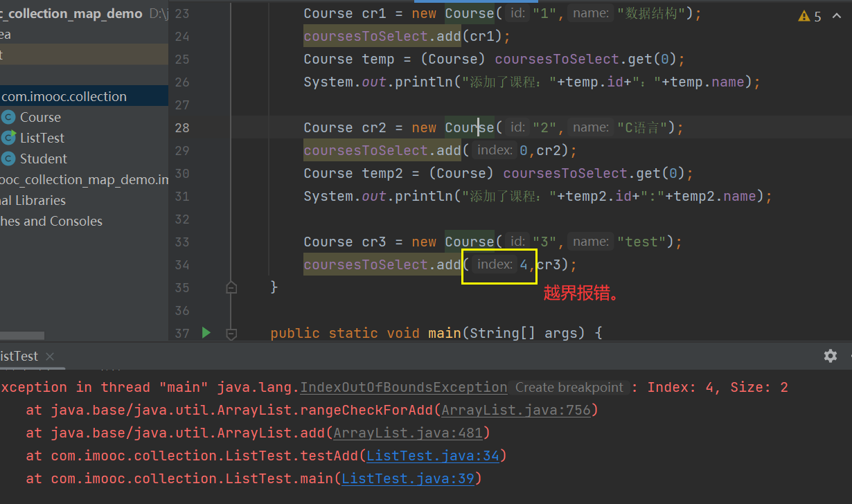Select the com.imooc.collection package
The image size is (852, 504).
[64, 96]
